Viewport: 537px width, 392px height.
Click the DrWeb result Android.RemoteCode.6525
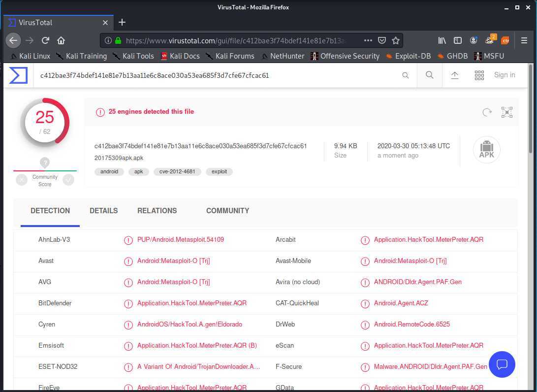coord(412,324)
